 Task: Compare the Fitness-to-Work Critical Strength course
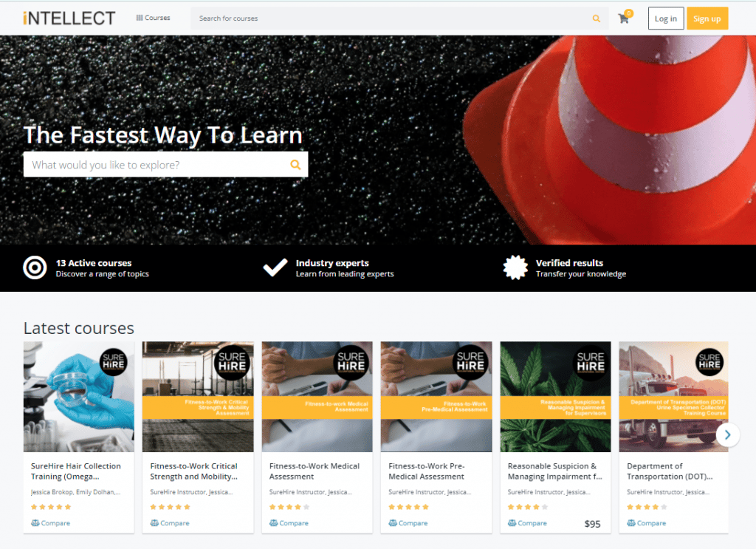170,523
